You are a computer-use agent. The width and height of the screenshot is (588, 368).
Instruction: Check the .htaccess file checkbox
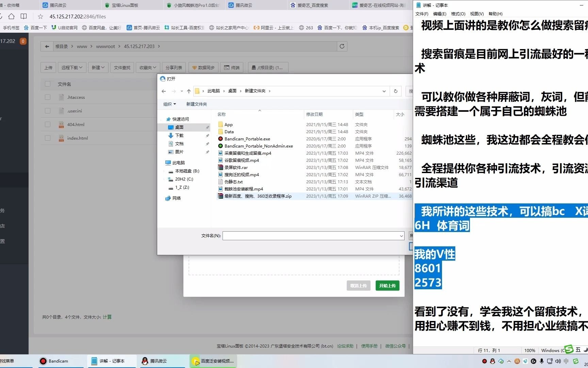coord(48,97)
